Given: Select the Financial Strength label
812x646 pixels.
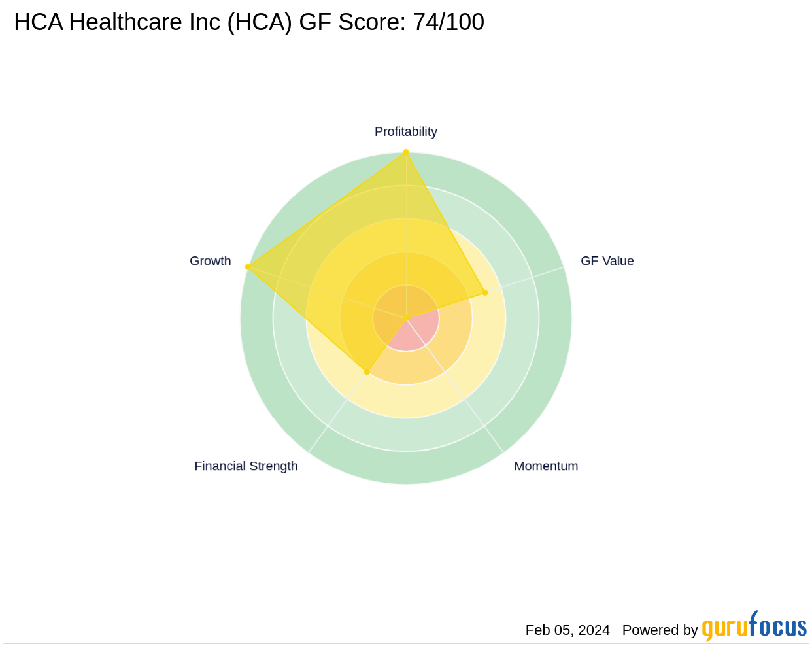Looking at the screenshot, I should (246, 466).
